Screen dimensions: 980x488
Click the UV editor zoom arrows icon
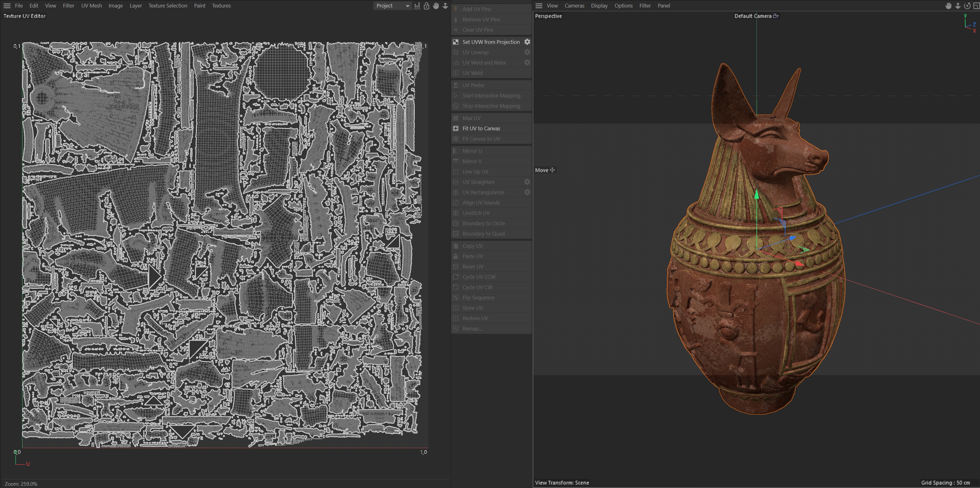(x=445, y=6)
